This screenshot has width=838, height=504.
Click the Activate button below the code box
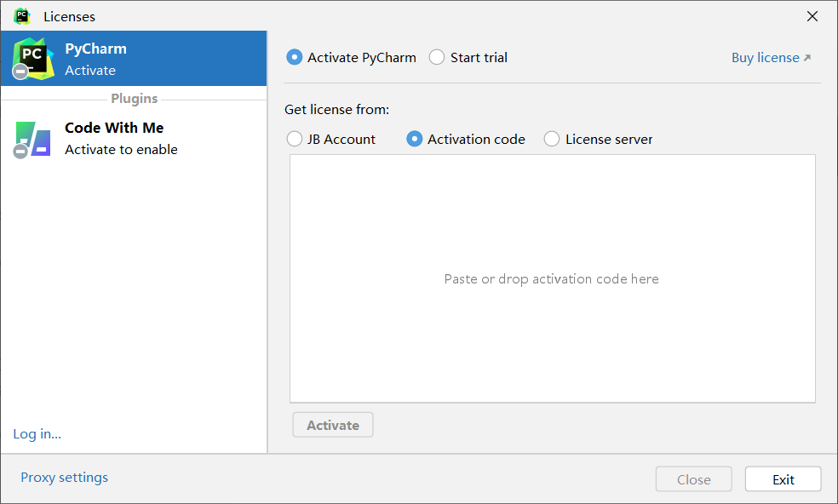pyautogui.click(x=333, y=425)
